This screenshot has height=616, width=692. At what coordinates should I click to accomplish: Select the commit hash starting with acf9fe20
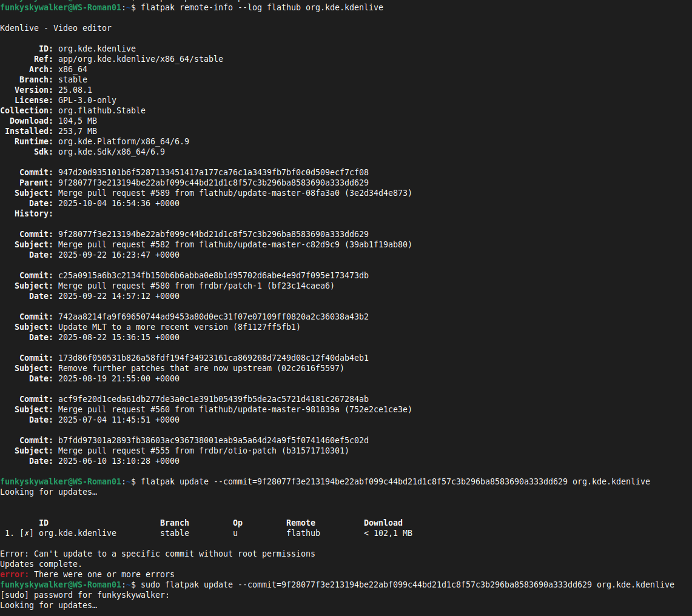pos(213,399)
